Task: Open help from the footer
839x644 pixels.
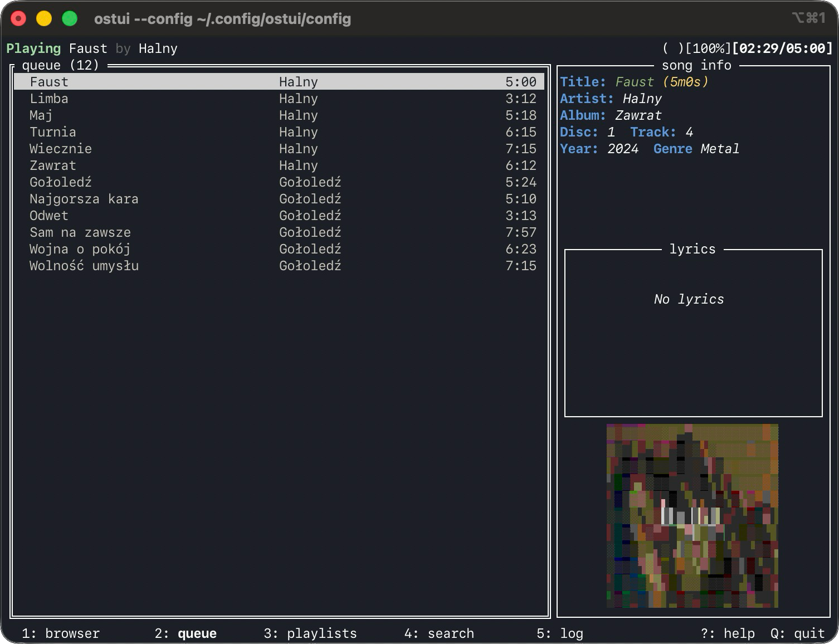Action: [727, 633]
